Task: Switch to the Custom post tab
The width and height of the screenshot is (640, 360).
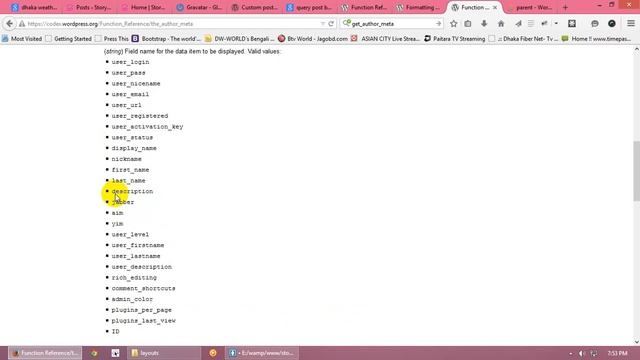Action: (255, 7)
